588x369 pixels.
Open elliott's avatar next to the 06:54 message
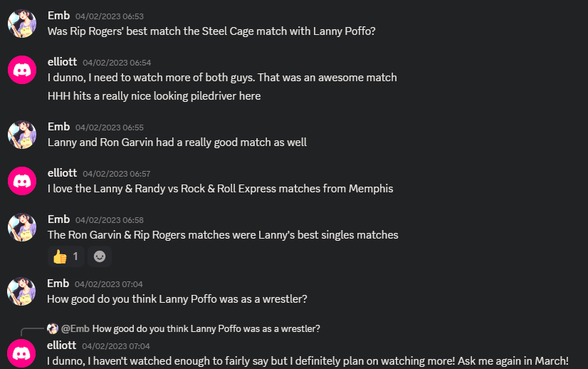tap(22, 70)
